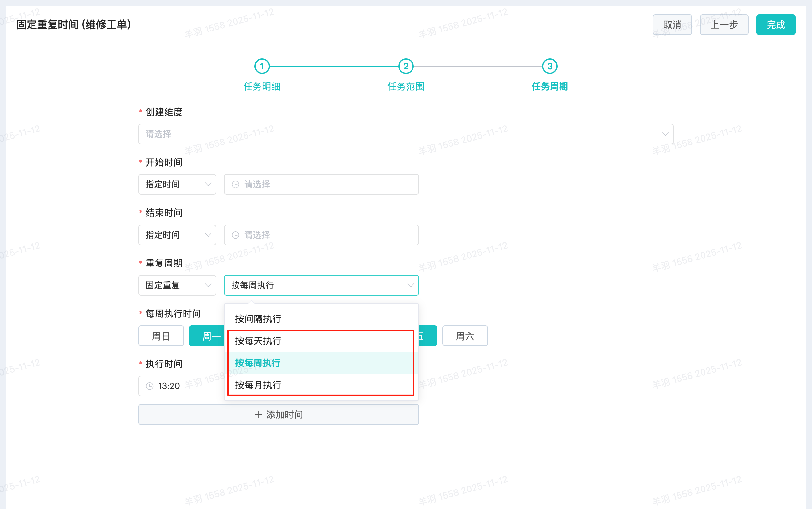Click step 2 circle 任务范围

click(405, 66)
